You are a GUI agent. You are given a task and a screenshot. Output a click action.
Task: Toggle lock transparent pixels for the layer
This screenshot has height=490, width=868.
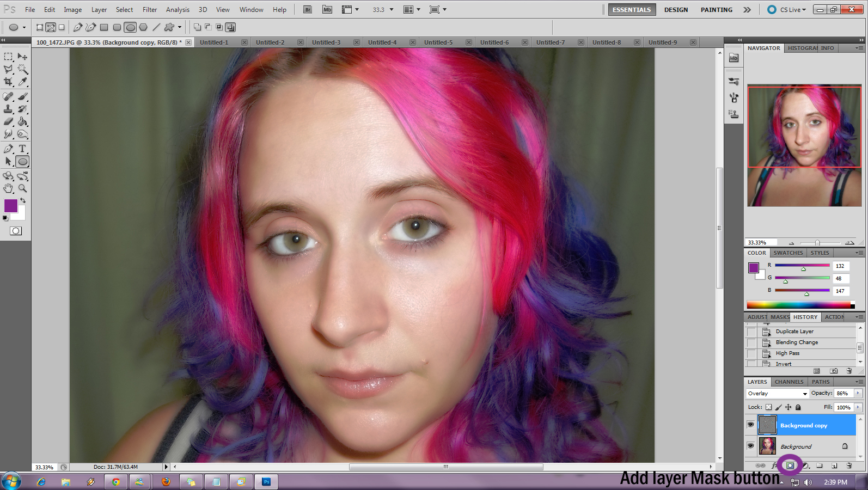768,407
